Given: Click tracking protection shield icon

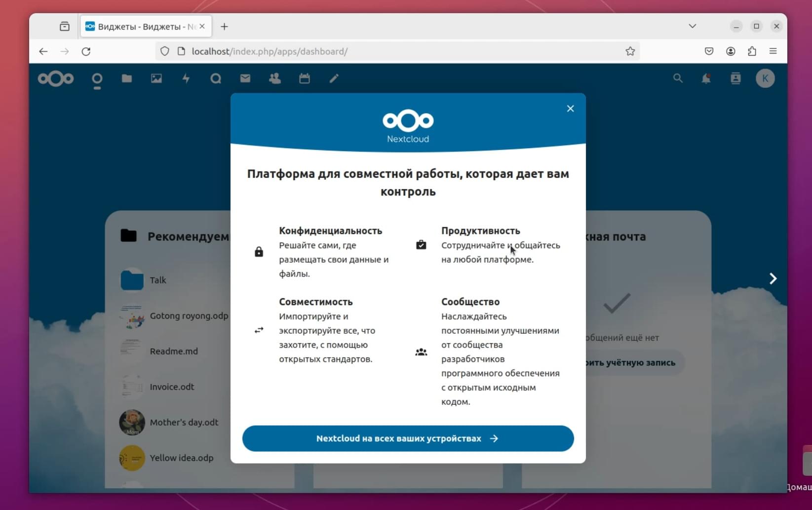Looking at the screenshot, I should [165, 51].
